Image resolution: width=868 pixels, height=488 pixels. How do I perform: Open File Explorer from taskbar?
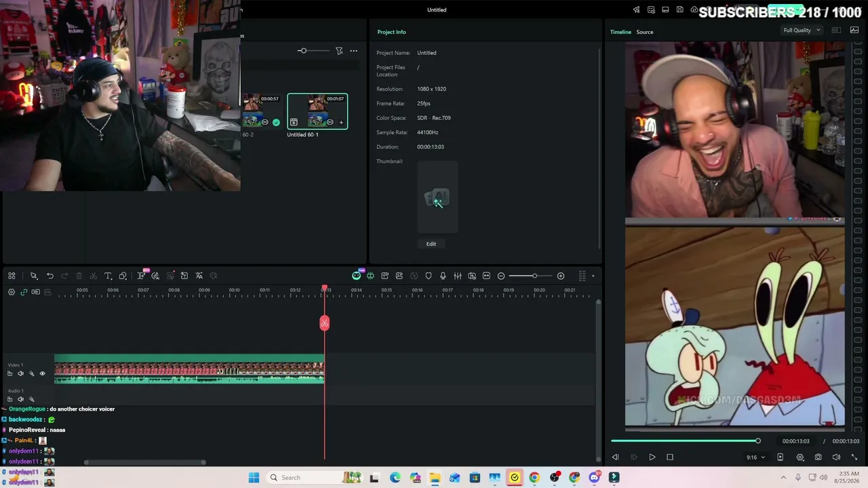(x=435, y=478)
